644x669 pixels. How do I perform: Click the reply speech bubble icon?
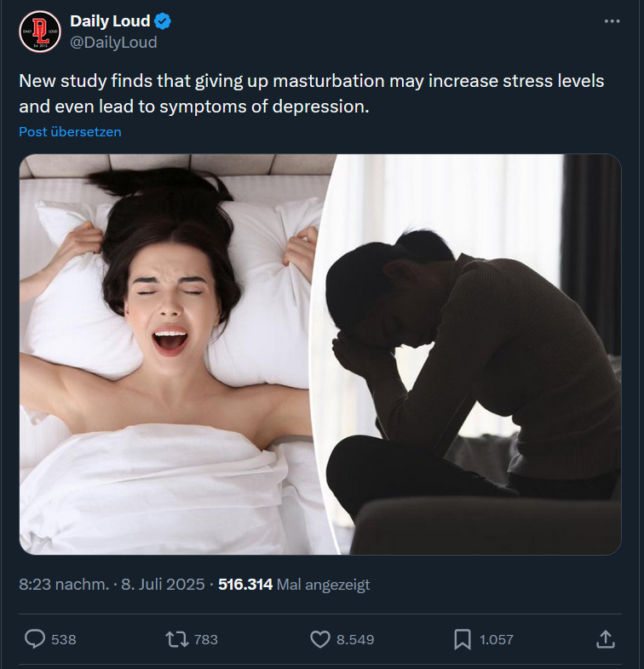(x=35, y=639)
